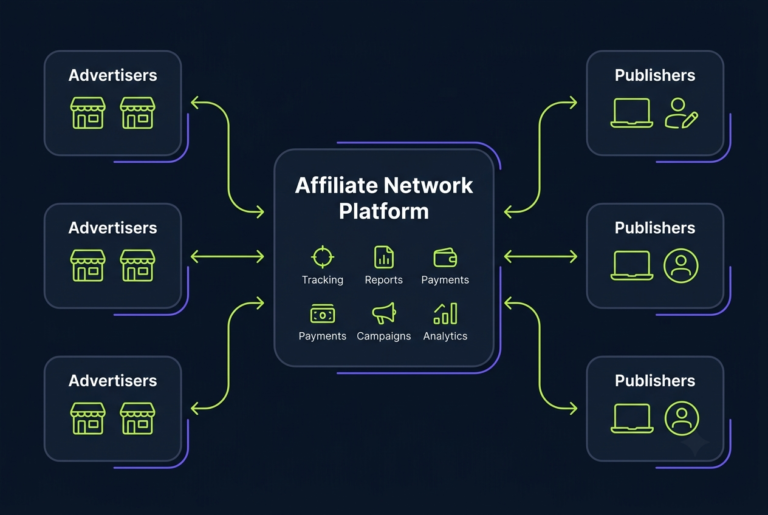Click the 'Campaigns' label
This screenshot has height=515, width=768.
[384, 336]
